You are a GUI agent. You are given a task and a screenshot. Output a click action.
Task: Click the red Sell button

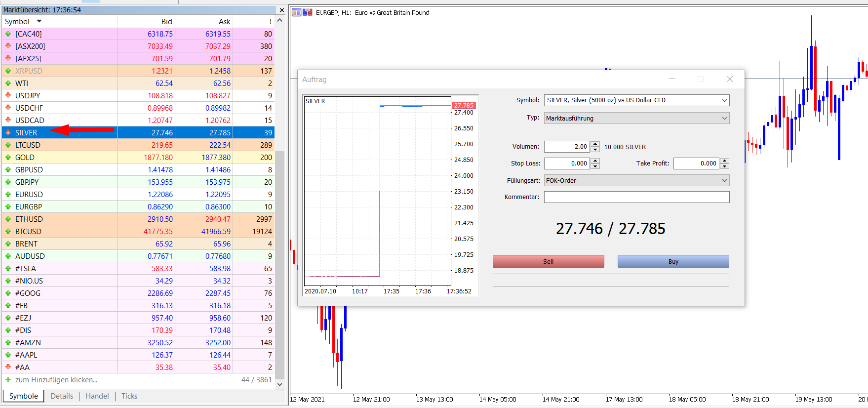(549, 261)
